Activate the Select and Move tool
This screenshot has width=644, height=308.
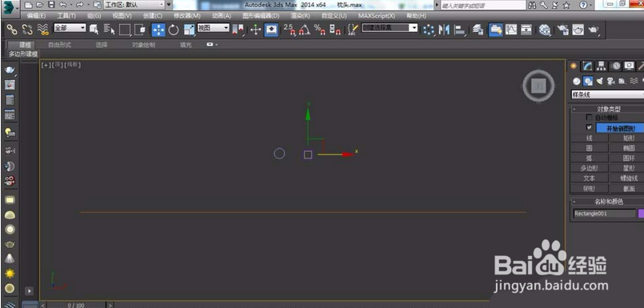158,30
